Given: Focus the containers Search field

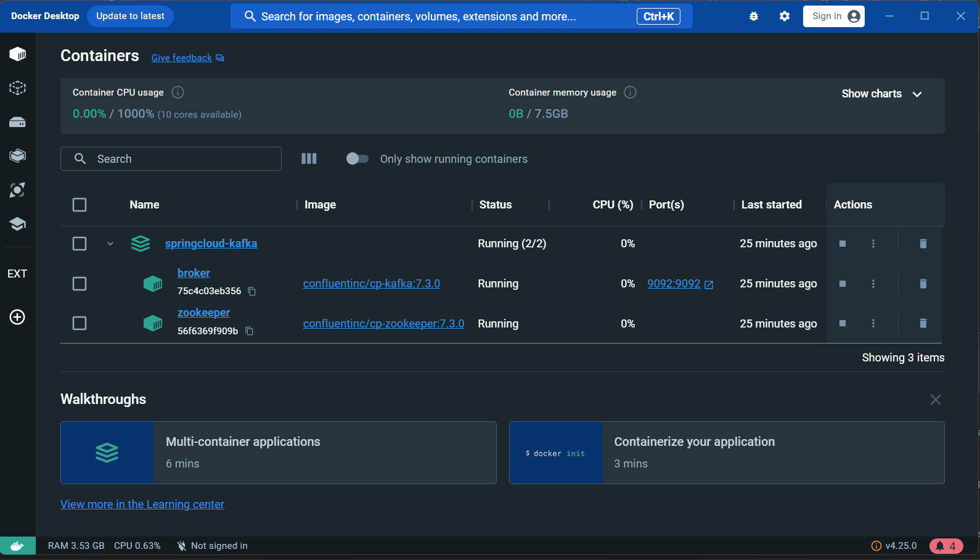Looking at the screenshot, I should click(x=171, y=159).
